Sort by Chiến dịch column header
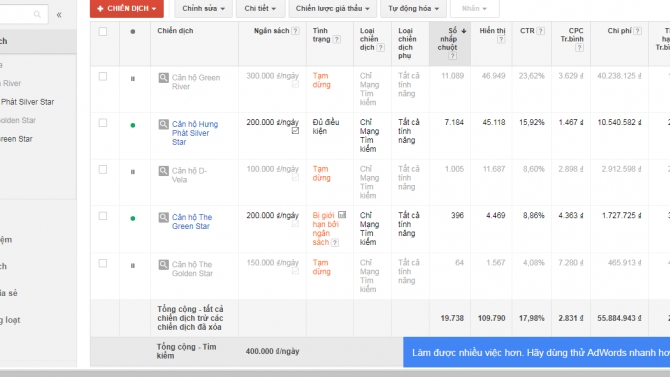Screen dimensions: 670x377 (x=175, y=31)
